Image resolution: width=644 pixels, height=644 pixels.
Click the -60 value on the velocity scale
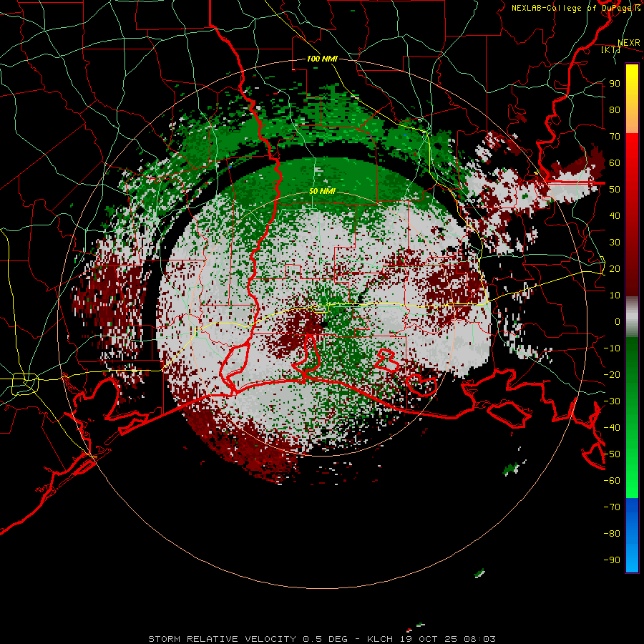tap(612, 481)
